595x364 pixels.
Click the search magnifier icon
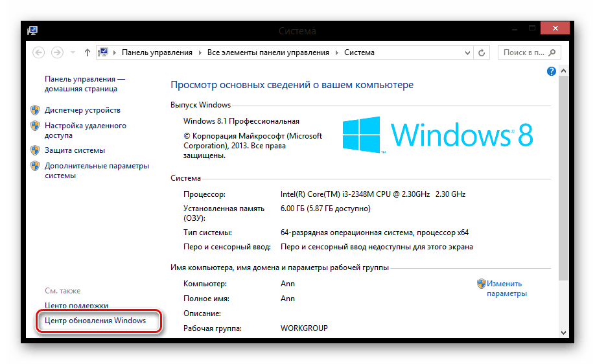[552, 52]
